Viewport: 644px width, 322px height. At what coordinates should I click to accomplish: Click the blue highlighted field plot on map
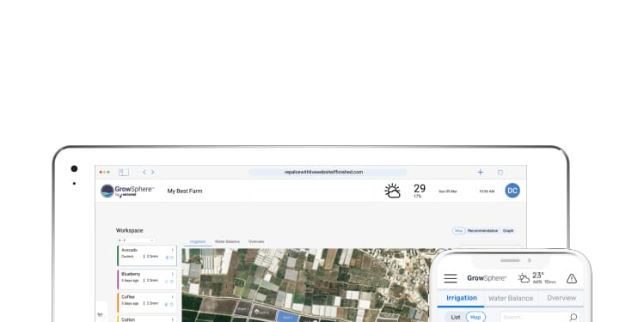click(288, 317)
